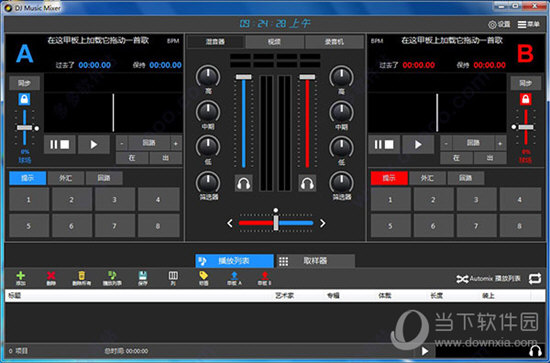Switch to the Mixer tab in center panel

215,42
